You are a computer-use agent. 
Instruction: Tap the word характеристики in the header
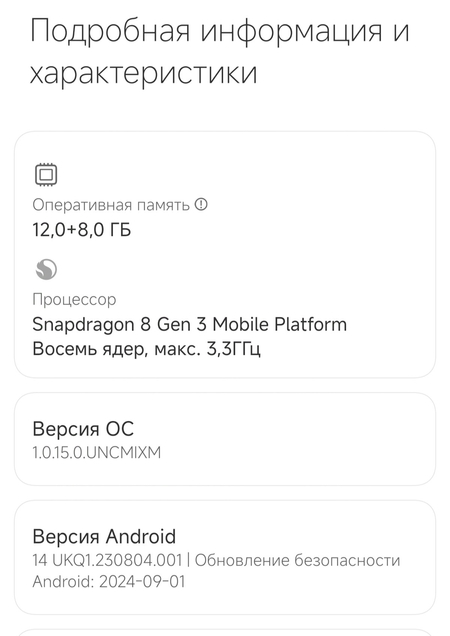coord(144,73)
